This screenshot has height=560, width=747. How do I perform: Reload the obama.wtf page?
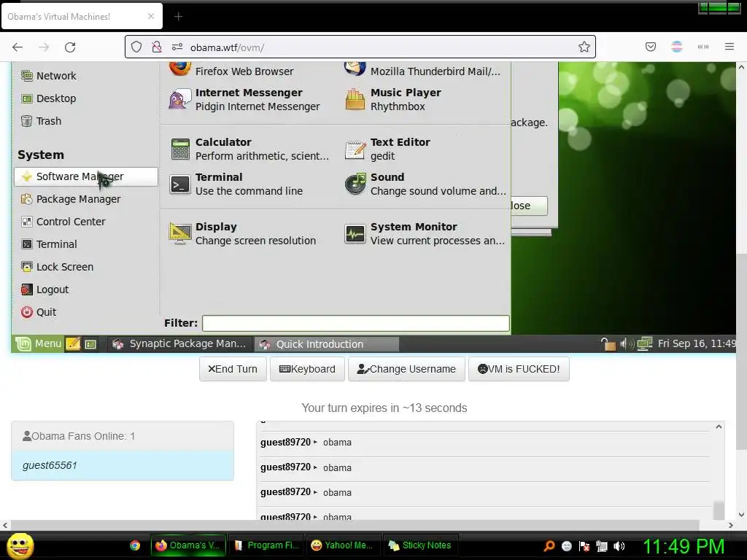coord(70,47)
